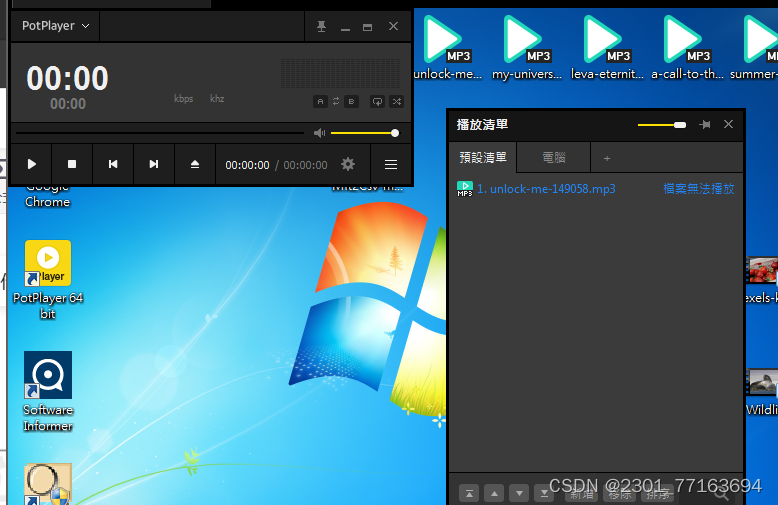778x505 pixels.
Task: Switch to the 預設清單 playlist tab
Action: pos(483,158)
